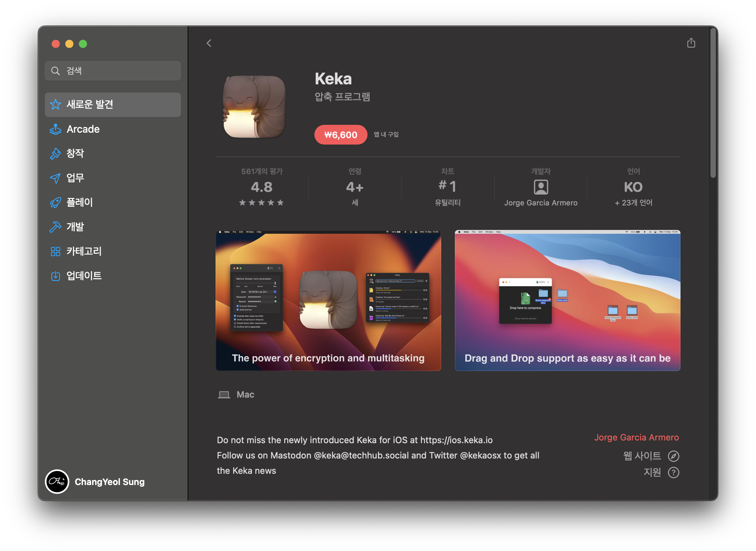The image size is (756, 551).
Task: Select 개발 in the sidebar
Action: coord(75,227)
